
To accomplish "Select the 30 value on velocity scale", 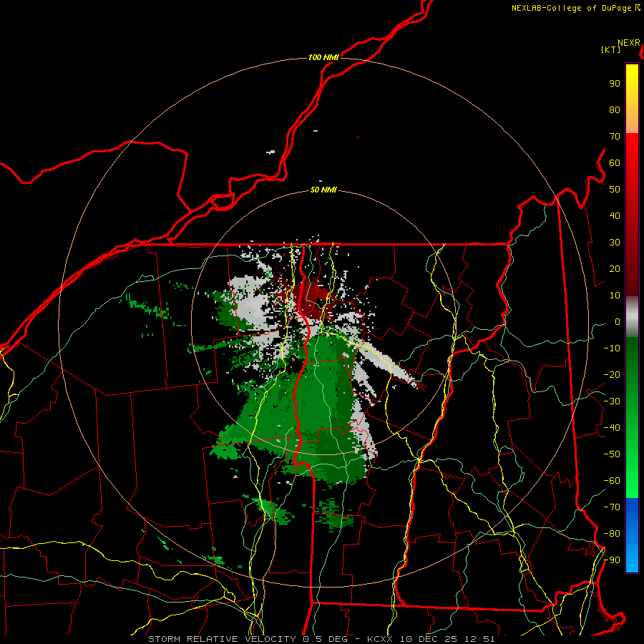I will click(615, 243).
